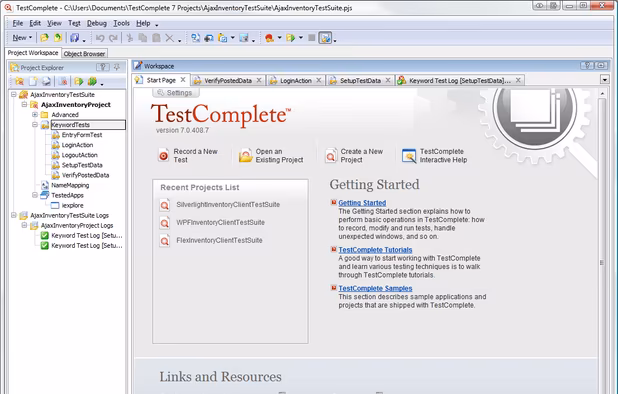Click the Start Page scrollbar up arrow
Screen dimensions: 618x394
pos(602,93)
